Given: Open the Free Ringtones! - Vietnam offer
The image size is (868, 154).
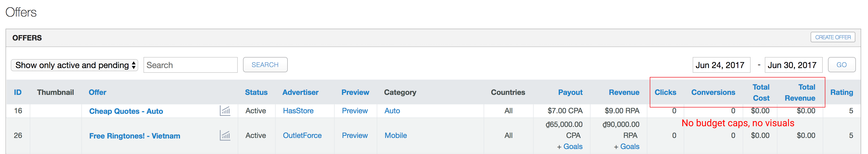Looking at the screenshot, I should tap(135, 136).
